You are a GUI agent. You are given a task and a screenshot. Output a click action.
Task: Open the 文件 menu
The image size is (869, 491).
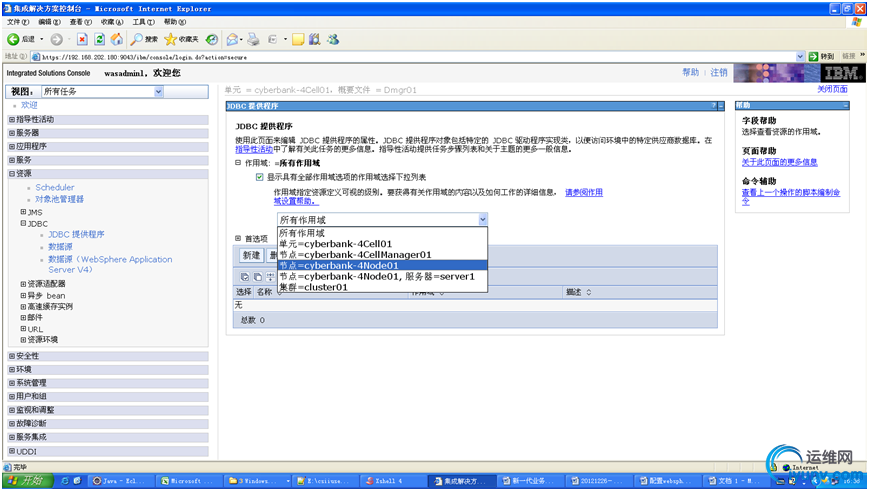(x=18, y=22)
